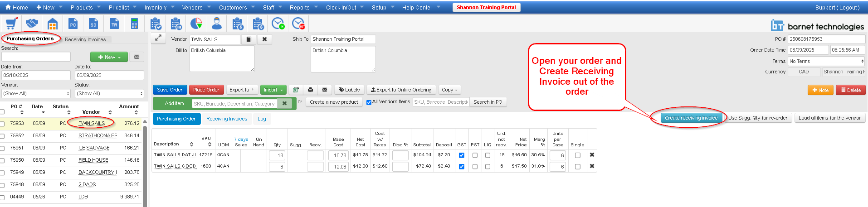Toggle All Vendors Items checkbox
Image resolution: width=868 pixels, height=207 pixels.
point(369,102)
